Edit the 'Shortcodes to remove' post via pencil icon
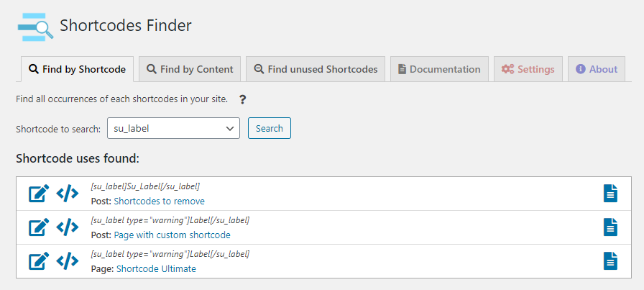This screenshot has width=644, height=290. (39, 194)
